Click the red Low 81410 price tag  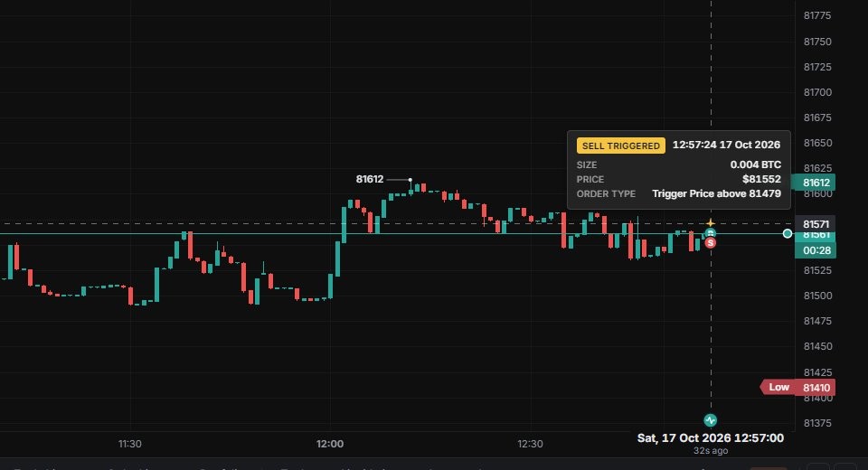(x=797, y=388)
